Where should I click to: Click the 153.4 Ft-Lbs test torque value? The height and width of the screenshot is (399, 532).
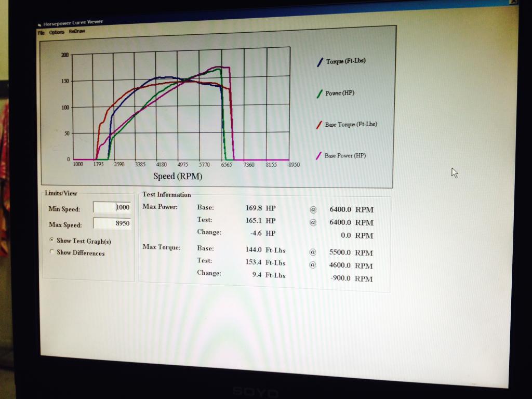point(265,262)
